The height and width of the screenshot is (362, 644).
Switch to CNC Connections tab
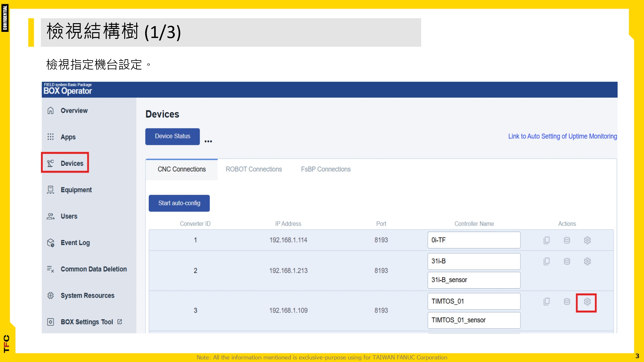click(182, 169)
